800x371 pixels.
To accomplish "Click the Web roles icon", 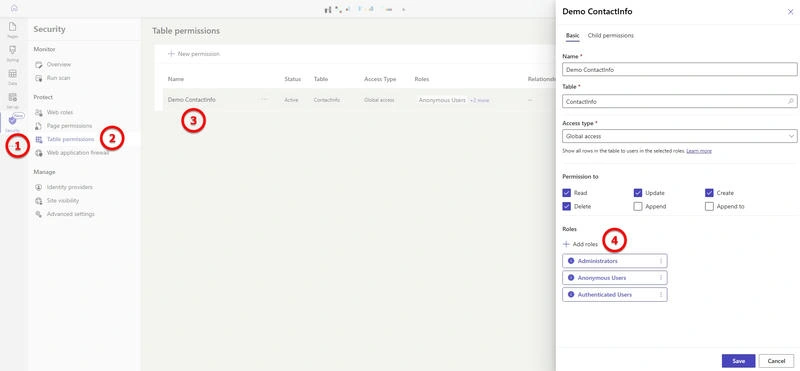I will point(38,112).
